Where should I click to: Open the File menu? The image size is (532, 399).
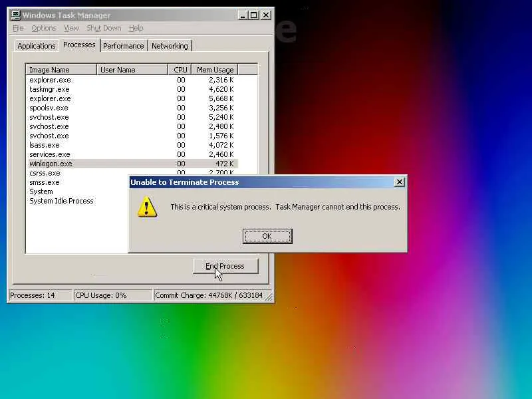click(x=18, y=28)
